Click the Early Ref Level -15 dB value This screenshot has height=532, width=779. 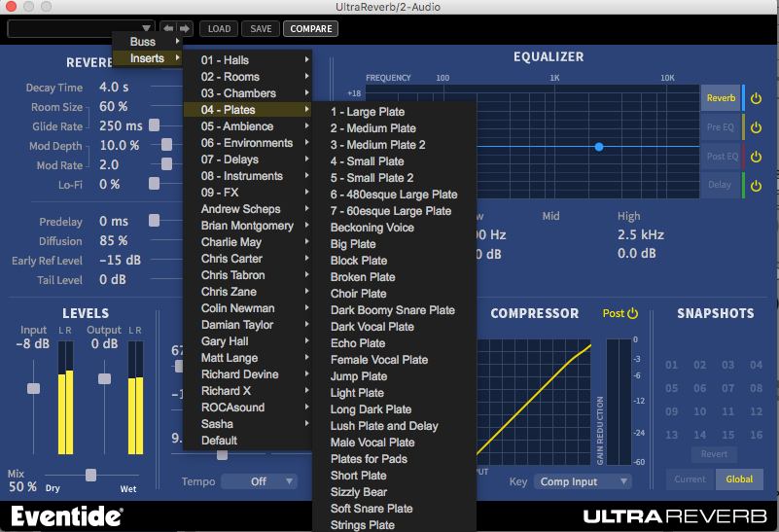click(120, 260)
